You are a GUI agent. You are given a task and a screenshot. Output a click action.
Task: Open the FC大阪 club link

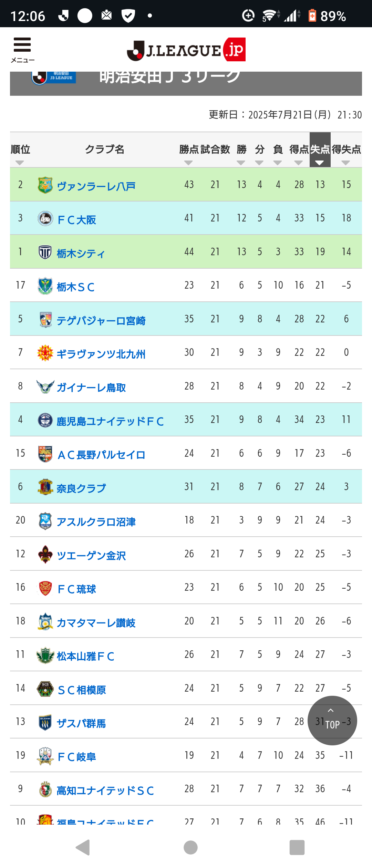(76, 220)
